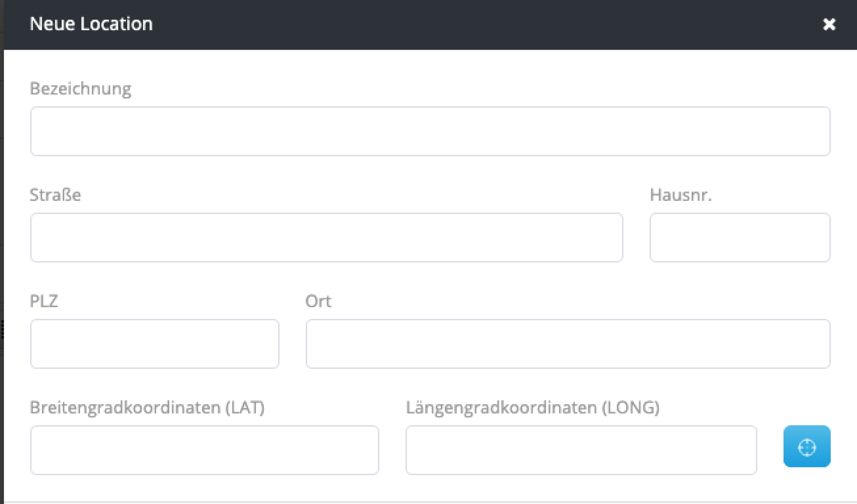Click the Bezeichnung field label
The height and width of the screenshot is (504, 857).
pyautogui.click(x=81, y=88)
